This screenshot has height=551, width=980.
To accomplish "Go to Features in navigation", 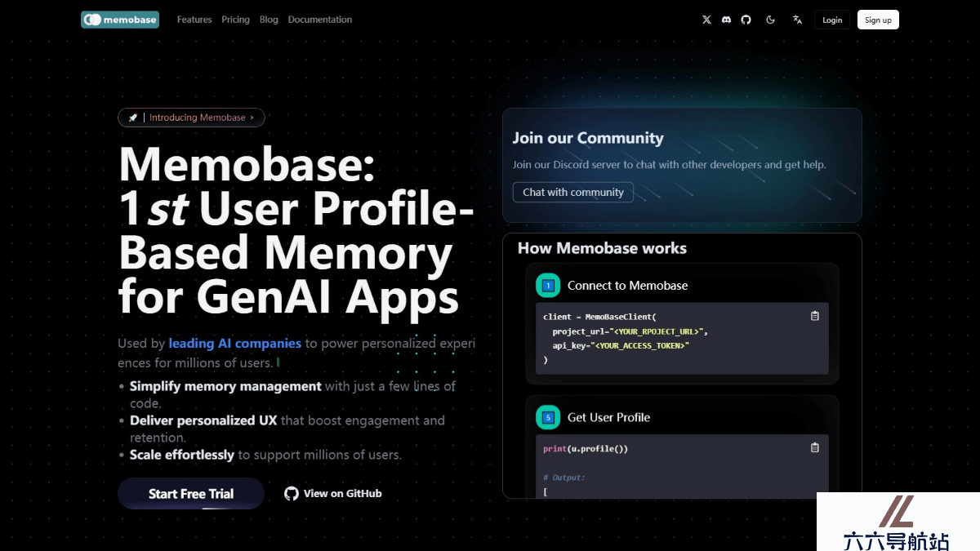I will tap(194, 20).
